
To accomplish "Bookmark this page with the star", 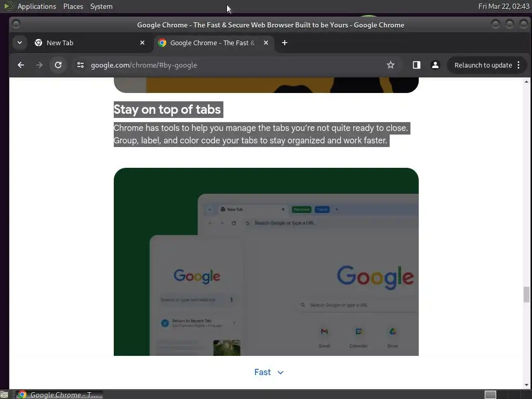I will pos(391,65).
